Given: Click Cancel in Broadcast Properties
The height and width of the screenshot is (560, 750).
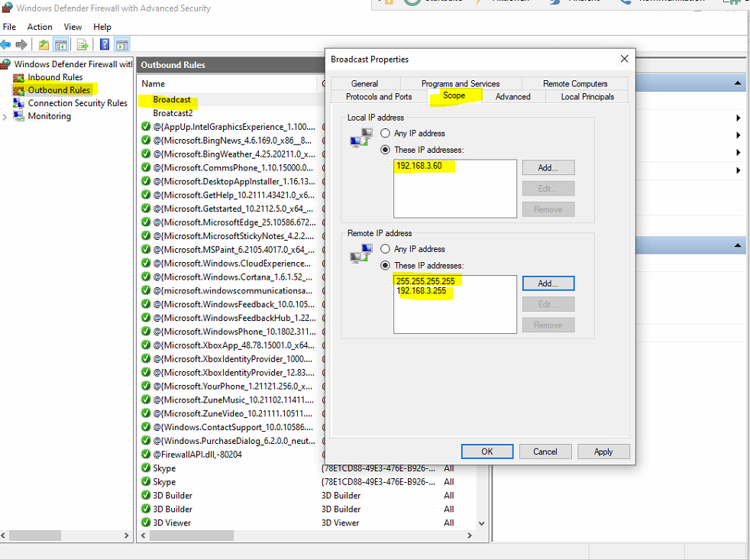Looking at the screenshot, I should (545, 452).
